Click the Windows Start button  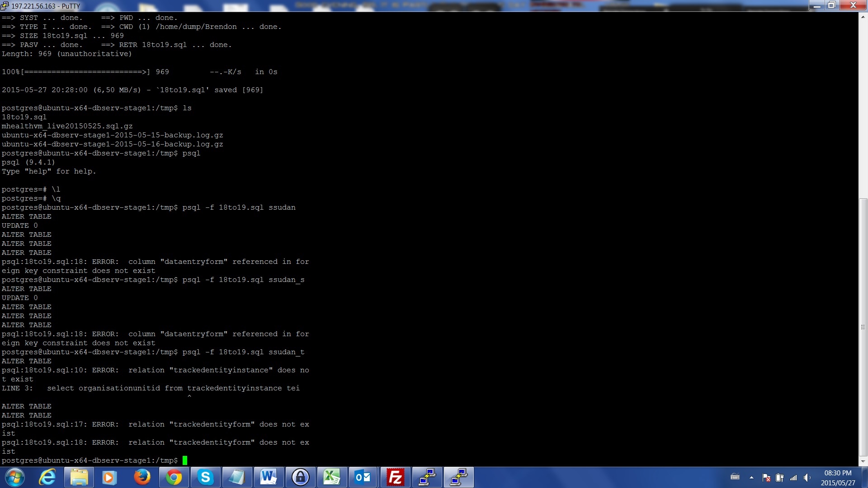(15, 478)
